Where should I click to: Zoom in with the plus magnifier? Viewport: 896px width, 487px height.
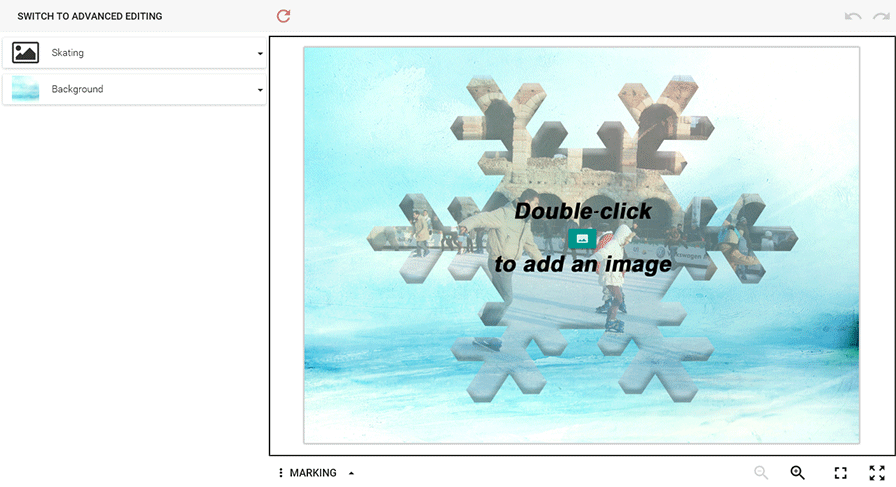point(797,473)
